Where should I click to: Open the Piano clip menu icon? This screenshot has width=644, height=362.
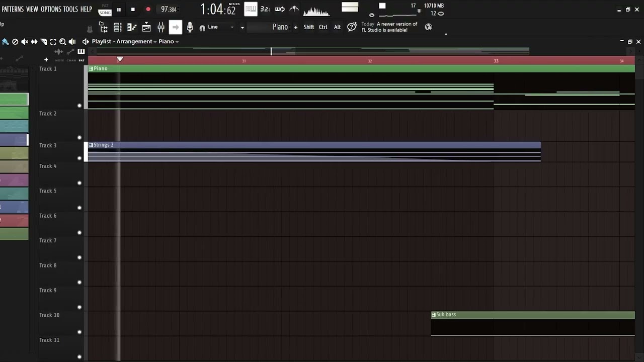coord(91,68)
